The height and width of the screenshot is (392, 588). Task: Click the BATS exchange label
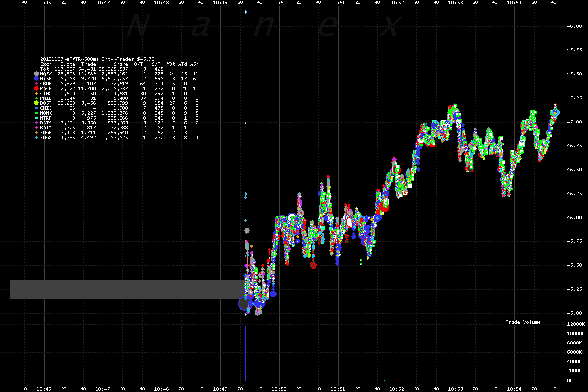pyautogui.click(x=46, y=122)
